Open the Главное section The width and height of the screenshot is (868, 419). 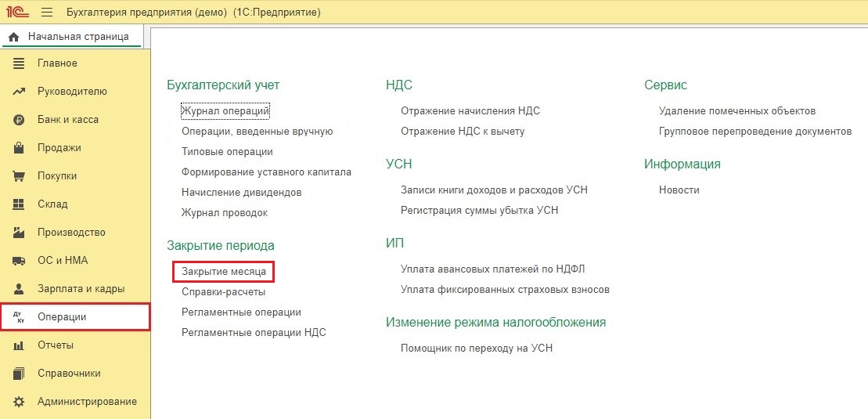pyautogui.click(x=74, y=63)
